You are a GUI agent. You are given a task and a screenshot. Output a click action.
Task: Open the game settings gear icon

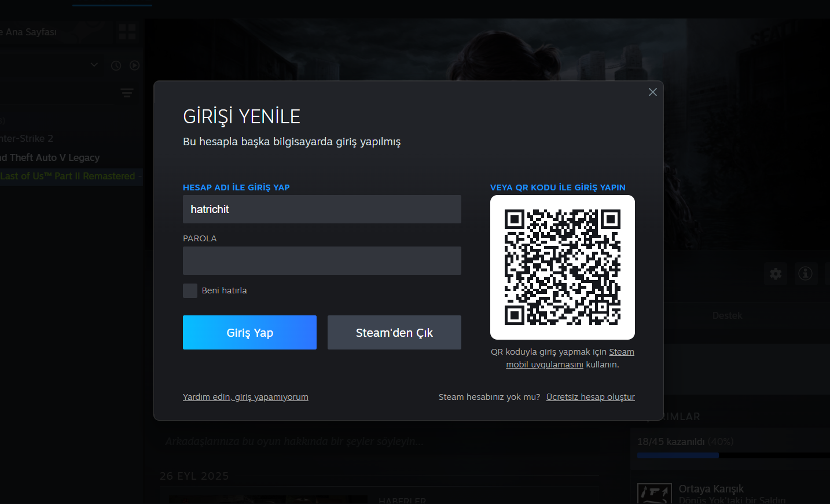click(776, 273)
